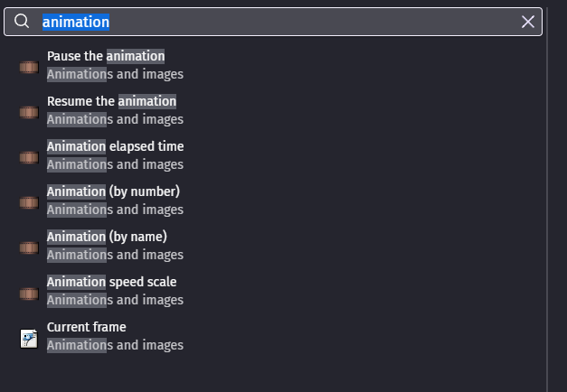The image size is (567, 392).
Task: Click the Current frame icon
Action: click(x=29, y=338)
